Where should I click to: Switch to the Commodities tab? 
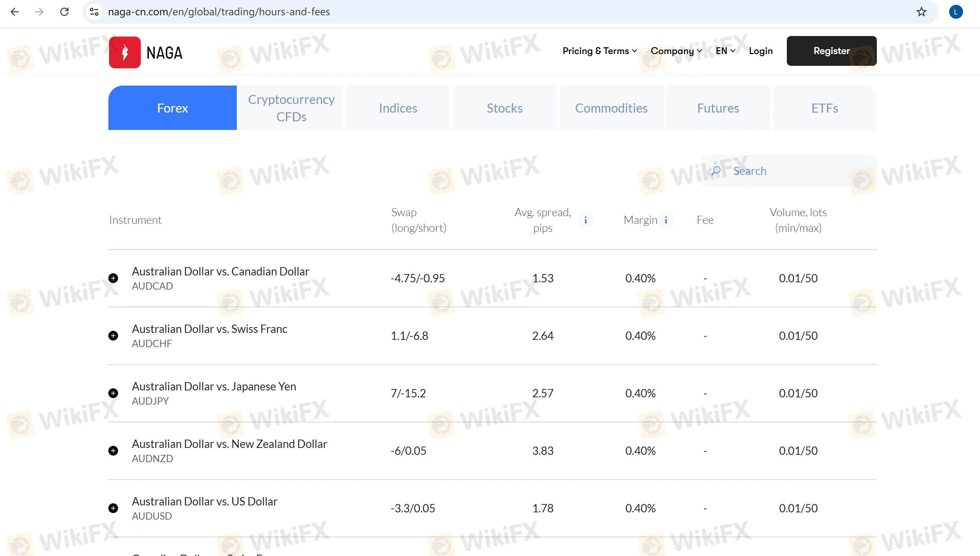tap(611, 108)
